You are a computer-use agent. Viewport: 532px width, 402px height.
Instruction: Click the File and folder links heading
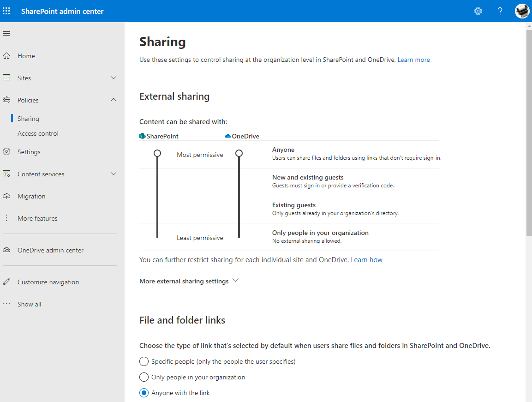click(182, 320)
